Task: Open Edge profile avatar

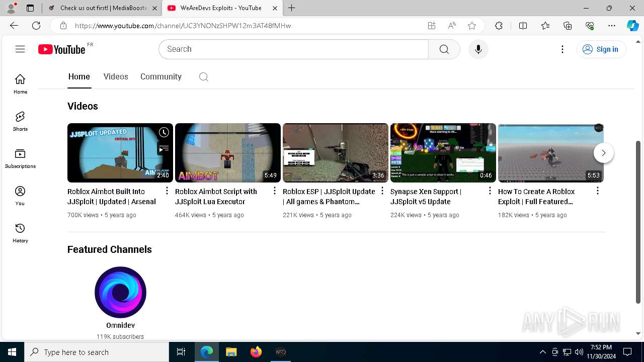Action: (x=11, y=8)
